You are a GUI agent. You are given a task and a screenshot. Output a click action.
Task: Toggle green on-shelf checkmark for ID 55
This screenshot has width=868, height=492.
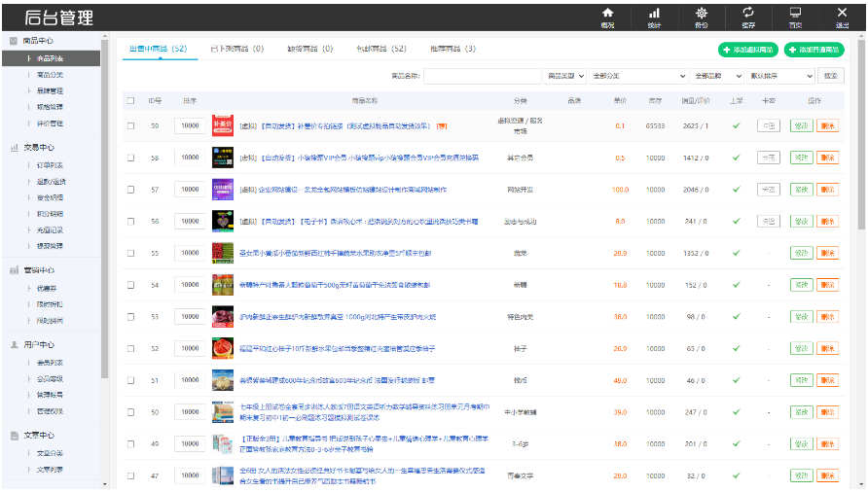point(737,254)
